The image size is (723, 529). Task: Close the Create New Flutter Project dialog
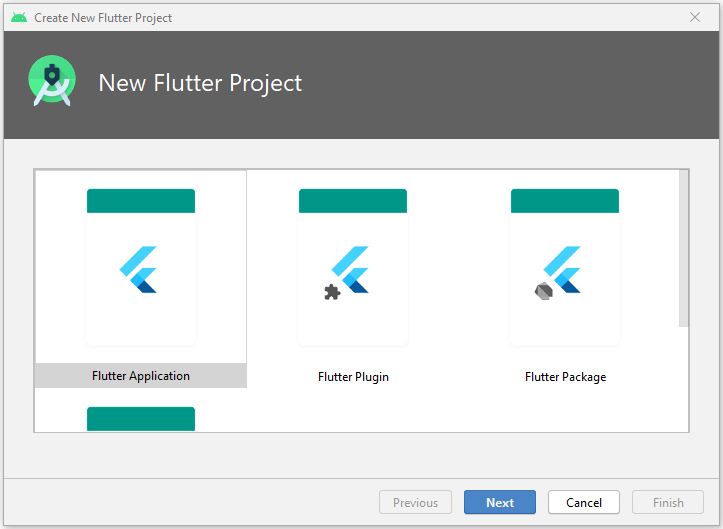(x=695, y=18)
